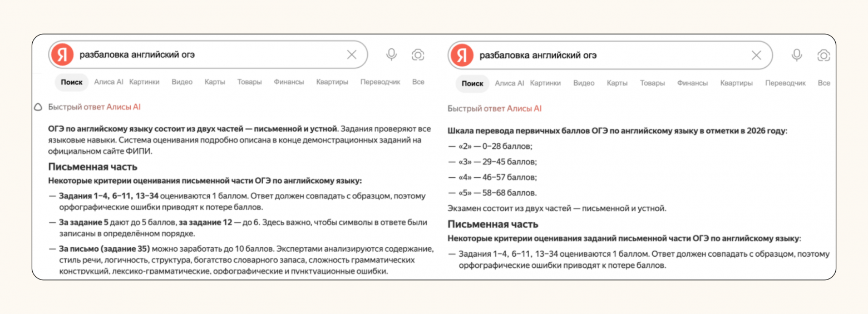The width and height of the screenshot is (868, 314).
Task: Click the Alice icon beside the left 'Быстрый ответ'
Action: 38,107
